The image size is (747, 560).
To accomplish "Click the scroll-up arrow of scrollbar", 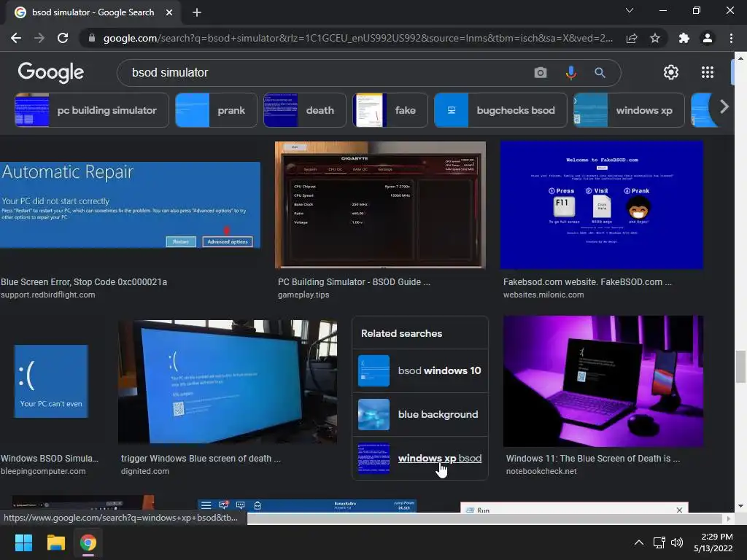I will [x=740, y=58].
